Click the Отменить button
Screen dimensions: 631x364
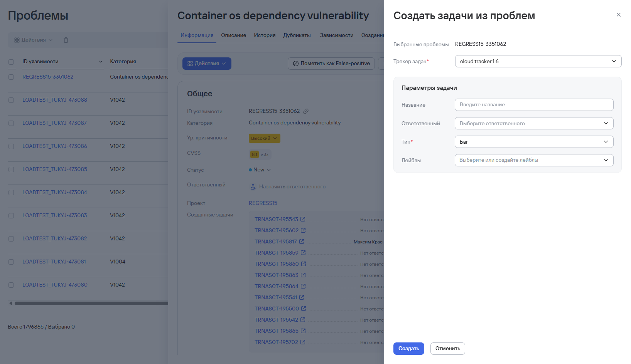[448, 349]
